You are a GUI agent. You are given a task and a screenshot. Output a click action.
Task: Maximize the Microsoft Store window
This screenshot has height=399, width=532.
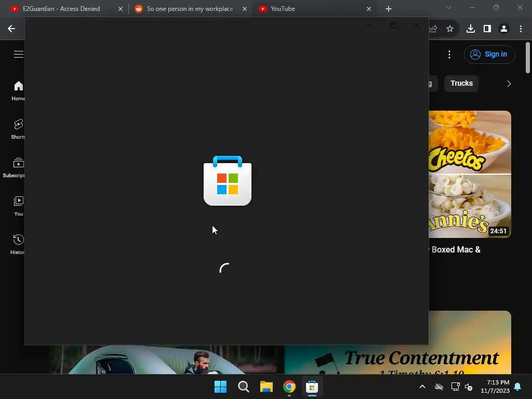click(393, 25)
